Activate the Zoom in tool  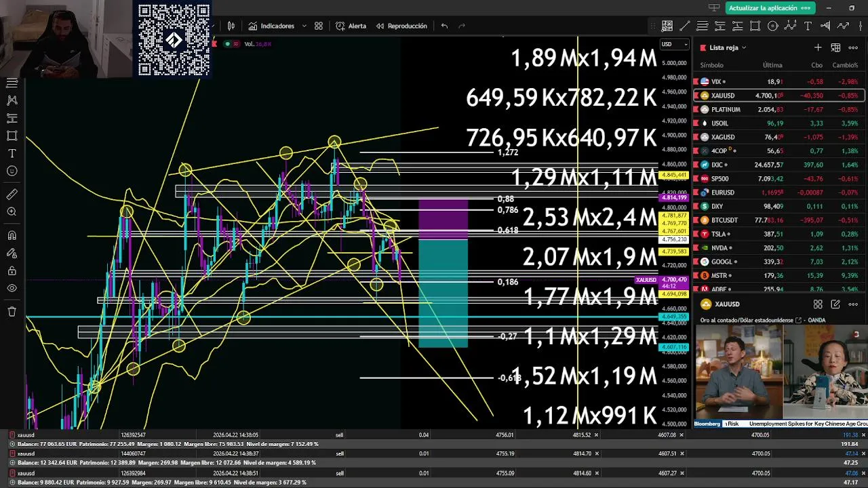pos(12,212)
